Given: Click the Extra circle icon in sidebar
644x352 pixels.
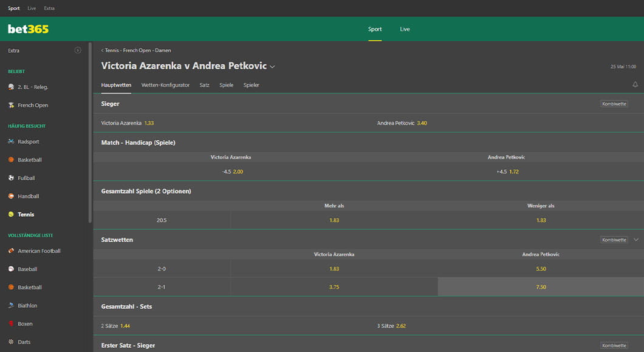Looking at the screenshot, I should pyautogui.click(x=78, y=50).
